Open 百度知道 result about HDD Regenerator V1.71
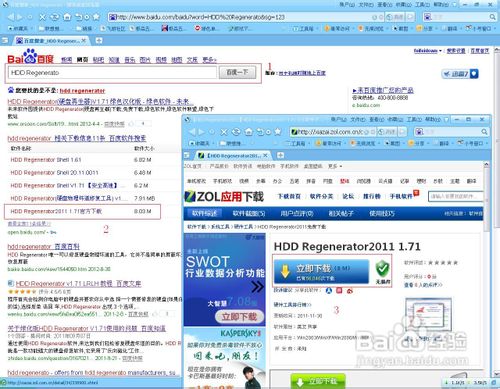The height and width of the screenshot is (389, 500). (87, 328)
